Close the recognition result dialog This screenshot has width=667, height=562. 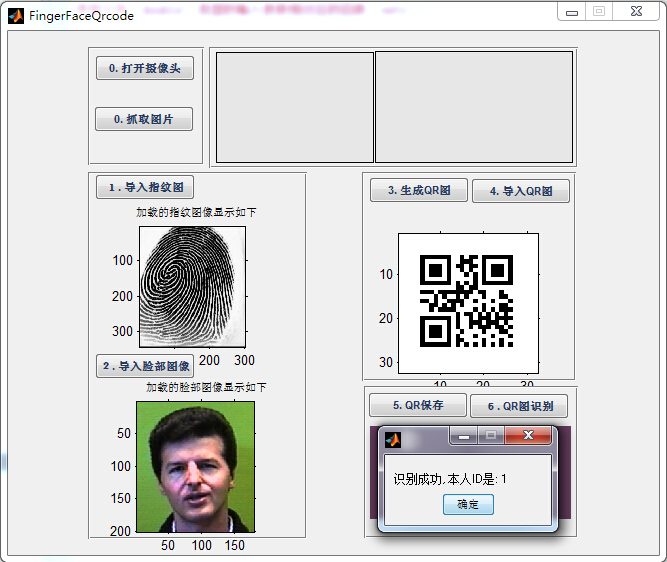click(x=528, y=435)
